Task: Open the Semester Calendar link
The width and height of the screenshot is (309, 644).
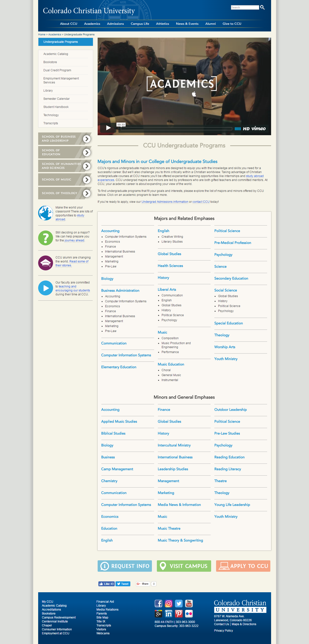Action: point(56,99)
